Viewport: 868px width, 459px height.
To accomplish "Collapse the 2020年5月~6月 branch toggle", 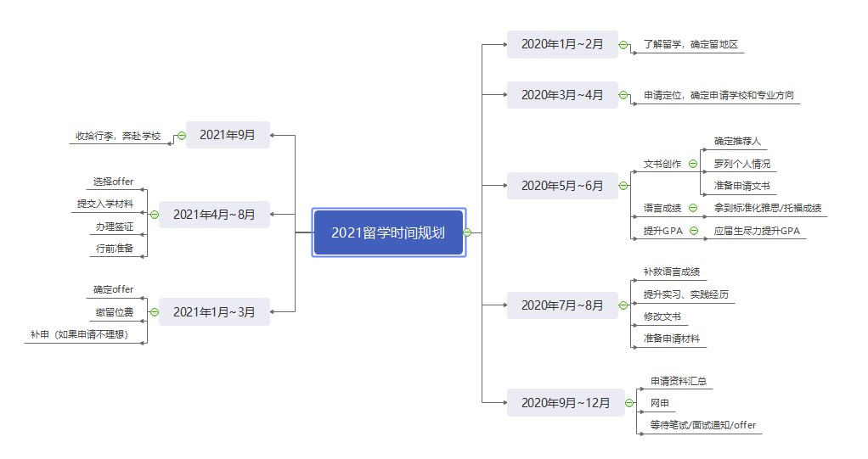I will 623,186.
